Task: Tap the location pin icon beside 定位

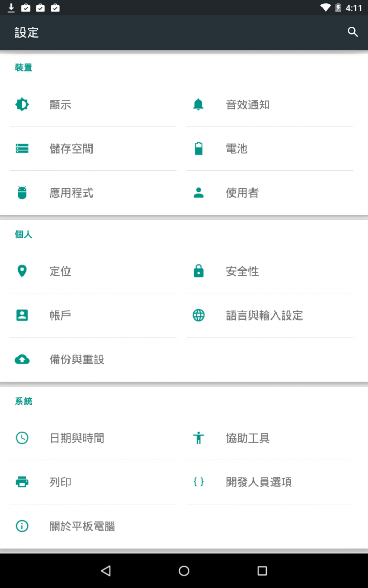Action: [x=22, y=271]
